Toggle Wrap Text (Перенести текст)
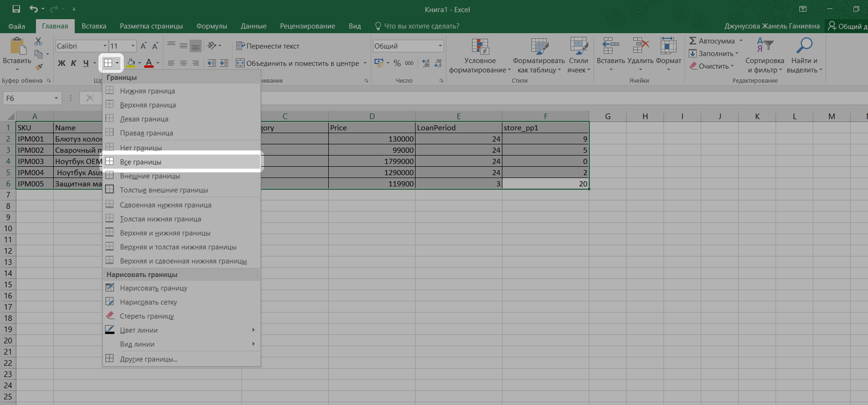 (268, 46)
